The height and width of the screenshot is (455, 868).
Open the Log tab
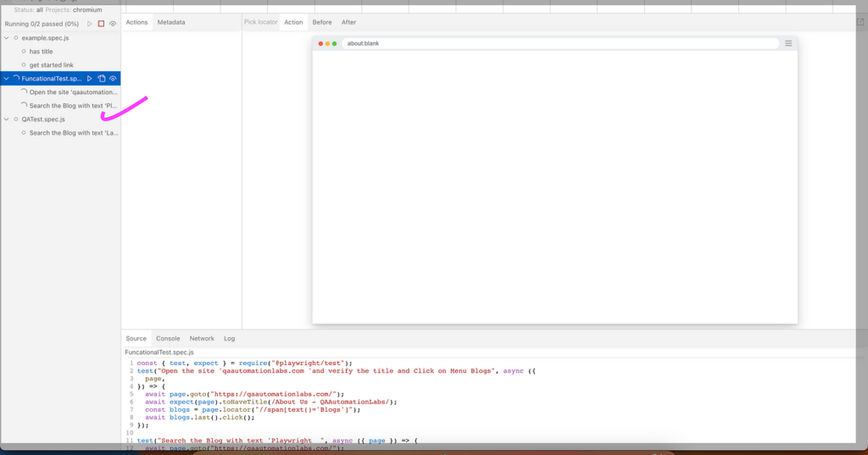pyautogui.click(x=229, y=339)
